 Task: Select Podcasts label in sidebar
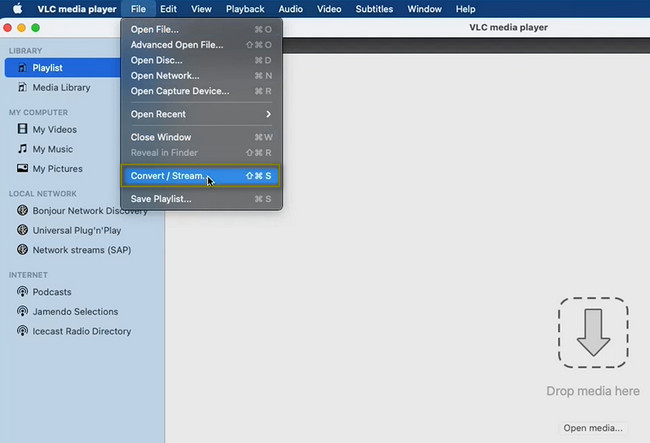coord(52,292)
